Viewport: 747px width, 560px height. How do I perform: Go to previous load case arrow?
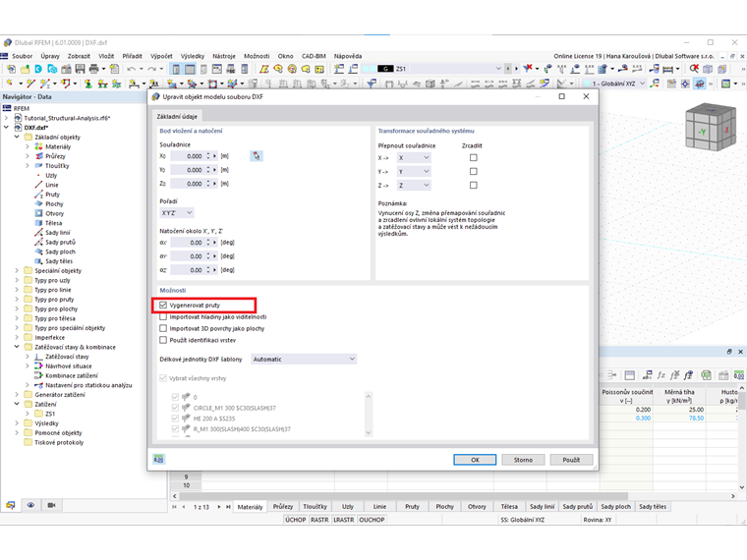coord(509,69)
